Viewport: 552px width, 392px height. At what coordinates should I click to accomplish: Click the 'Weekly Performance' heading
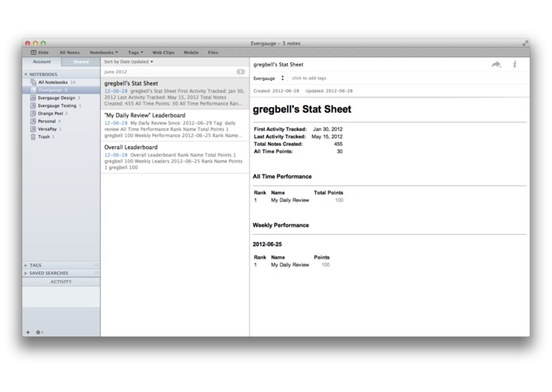[x=280, y=225]
